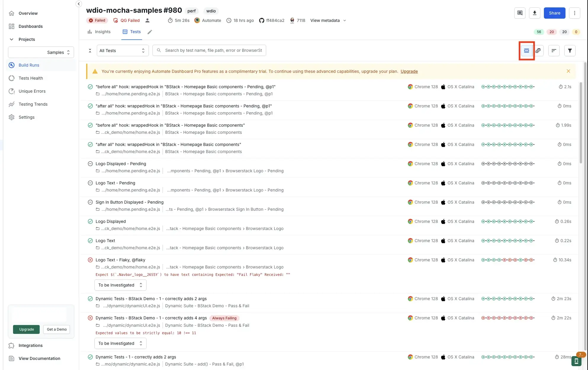The image size is (588, 370).
Task: Open the All Tests dropdown
Action: click(x=122, y=50)
